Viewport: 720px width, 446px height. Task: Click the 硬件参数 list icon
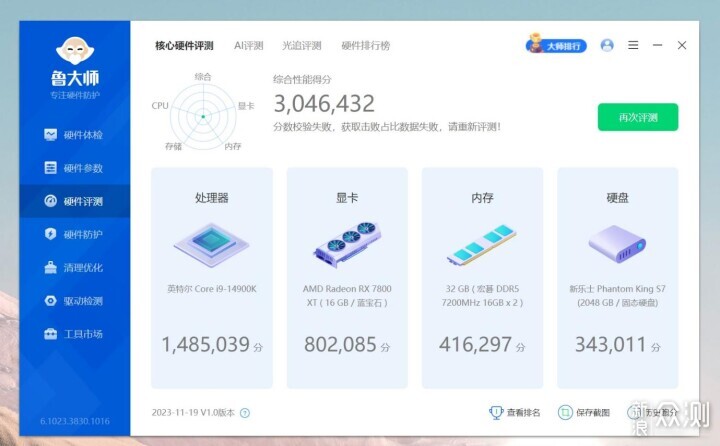tap(51, 168)
